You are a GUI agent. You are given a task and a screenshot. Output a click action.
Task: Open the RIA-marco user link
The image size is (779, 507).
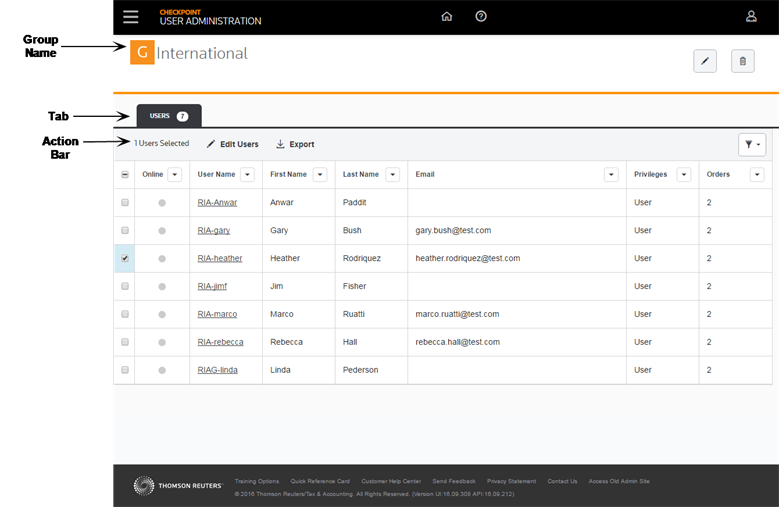[218, 314]
